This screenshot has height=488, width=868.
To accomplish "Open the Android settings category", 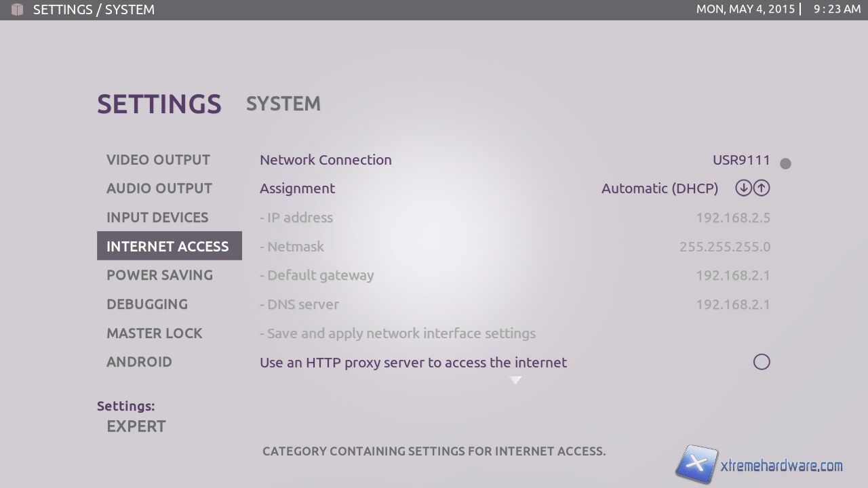I will point(139,362).
